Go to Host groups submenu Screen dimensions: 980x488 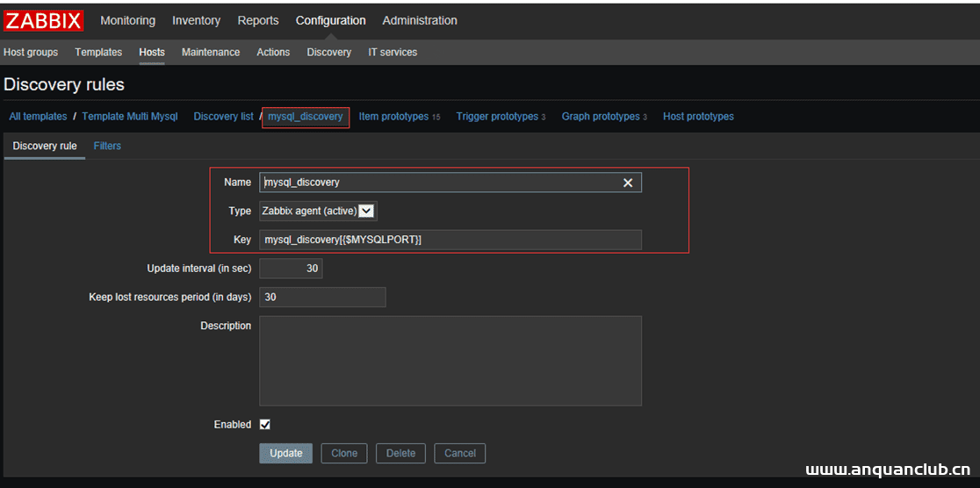[31, 53]
